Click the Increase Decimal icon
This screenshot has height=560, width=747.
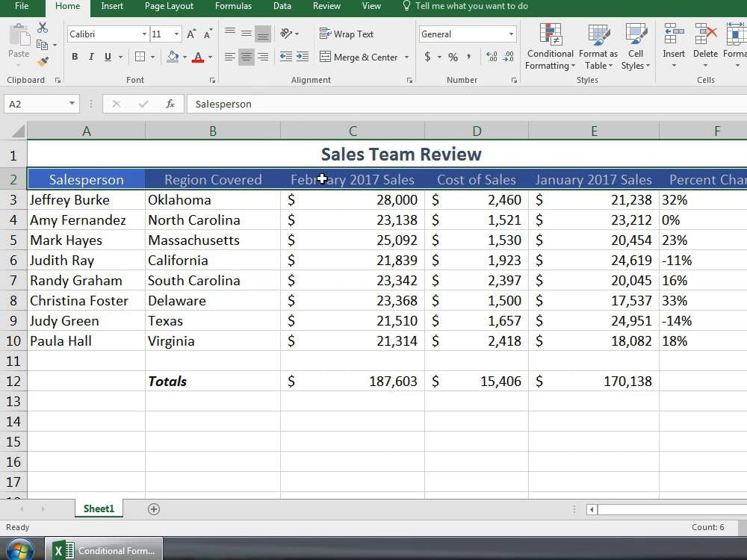492,57
